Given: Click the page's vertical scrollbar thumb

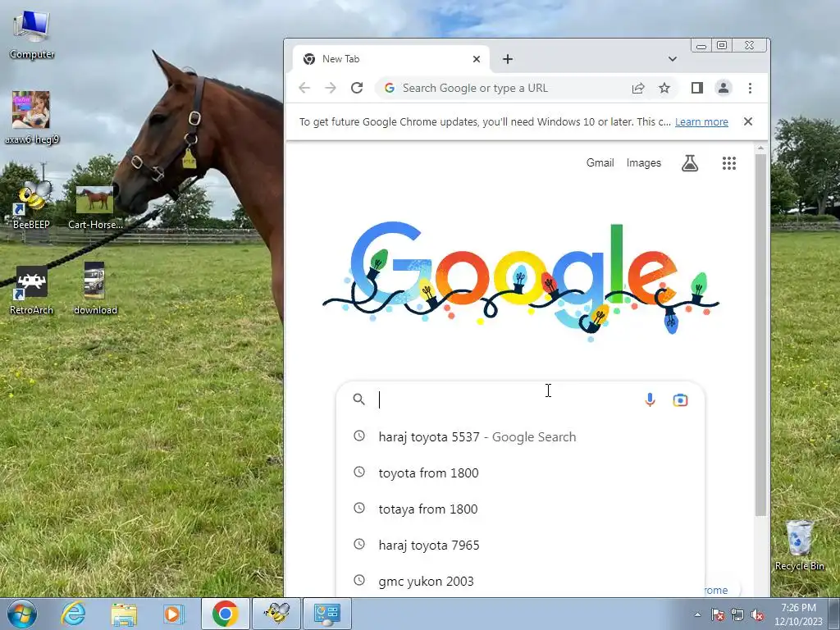Looking at the screenshot, I should pyautogui.click(x=760, y=335).
